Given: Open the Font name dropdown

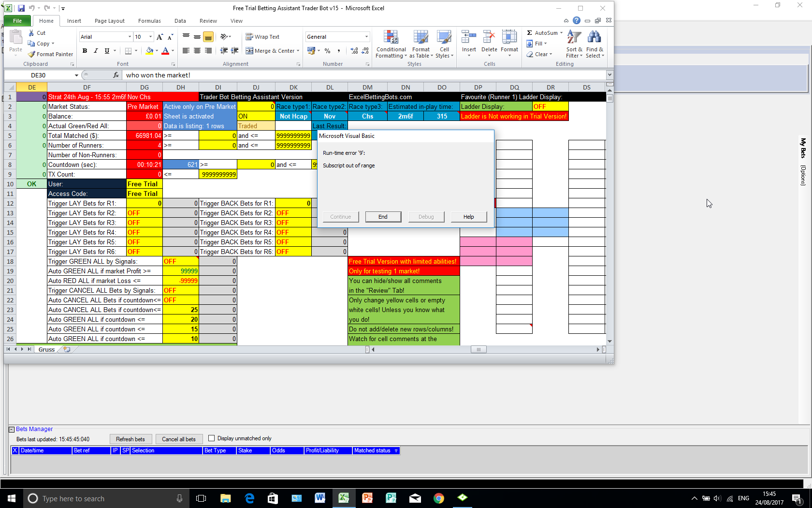Looking at the screenshot, I should pyautogui.click(x=130, y=37).
